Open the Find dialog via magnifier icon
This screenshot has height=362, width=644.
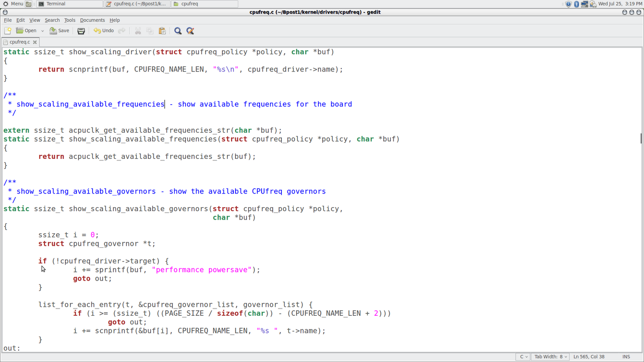(178, 31)
